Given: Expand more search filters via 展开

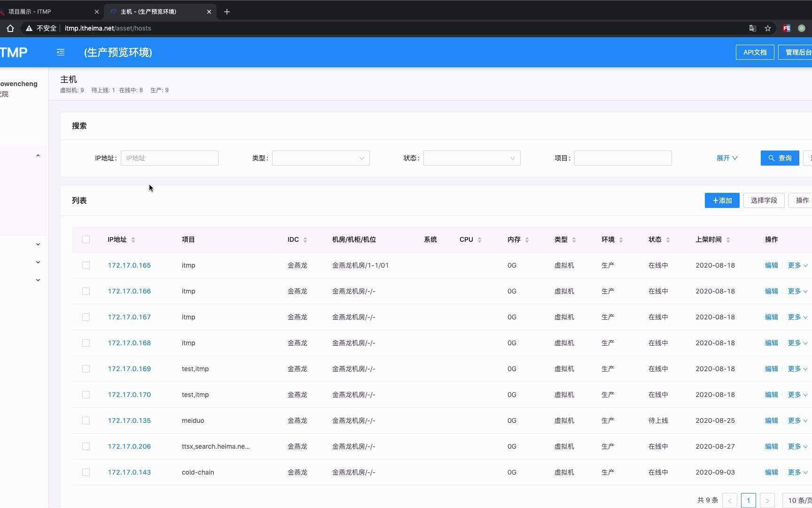Looking at the screenshot, I should pos(727,158).
